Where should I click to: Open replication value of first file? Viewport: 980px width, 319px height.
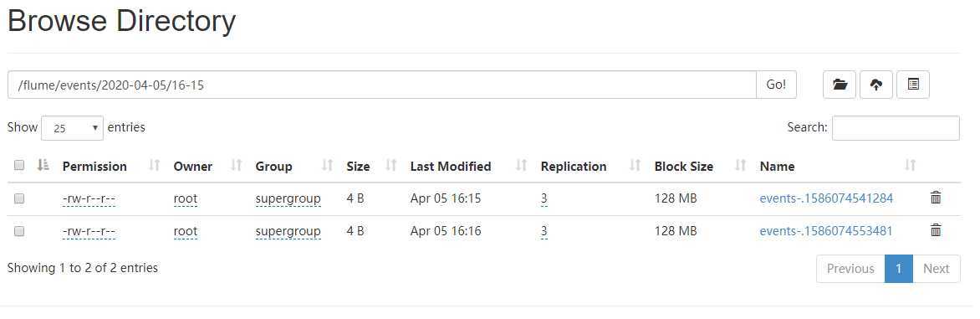544,199
